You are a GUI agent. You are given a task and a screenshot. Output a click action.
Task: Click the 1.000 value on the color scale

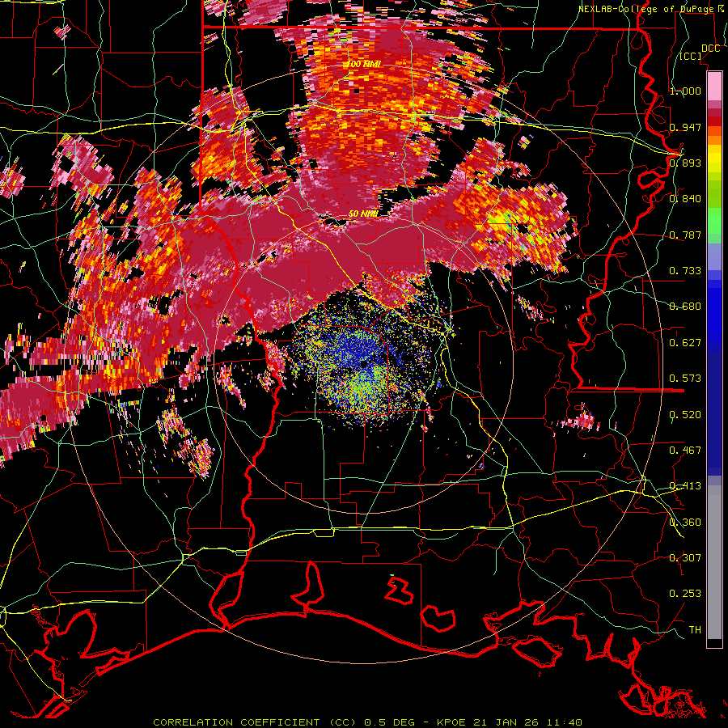click(x=685, y=91)
